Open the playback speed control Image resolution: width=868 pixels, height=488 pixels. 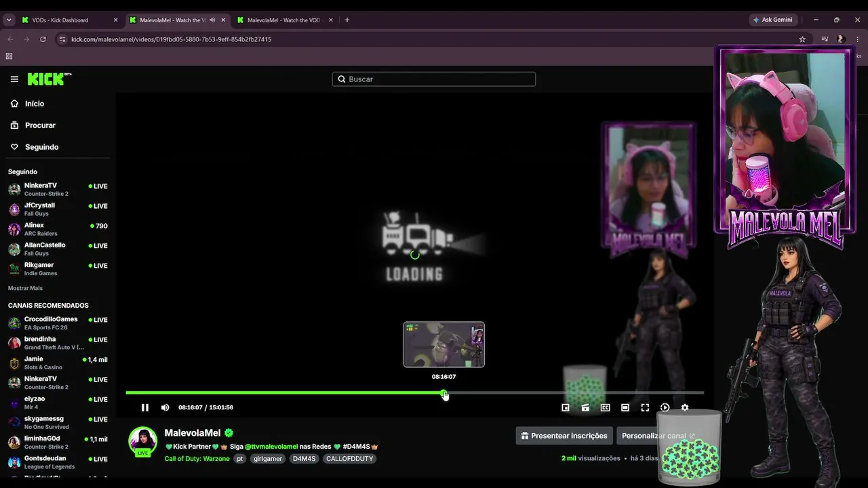[665, 407]
